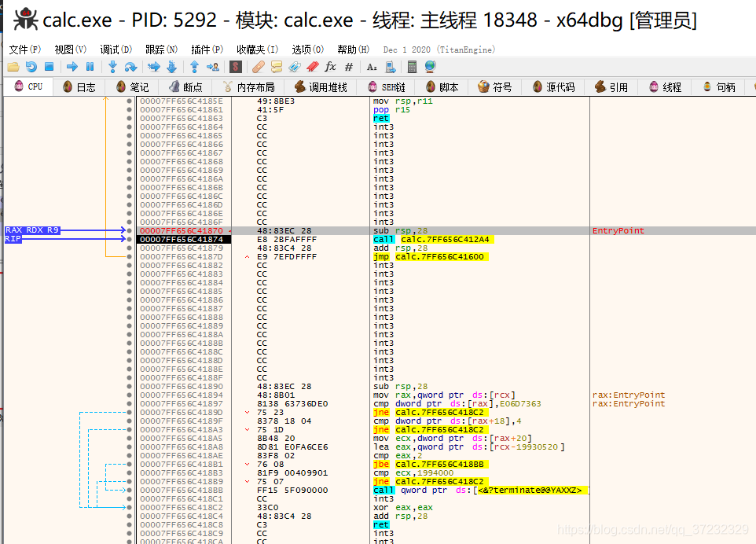Screen dimensions: 756x544
Task: Toggle breakpoint dot at 00007FF656C41870
Action: point(129,230)
